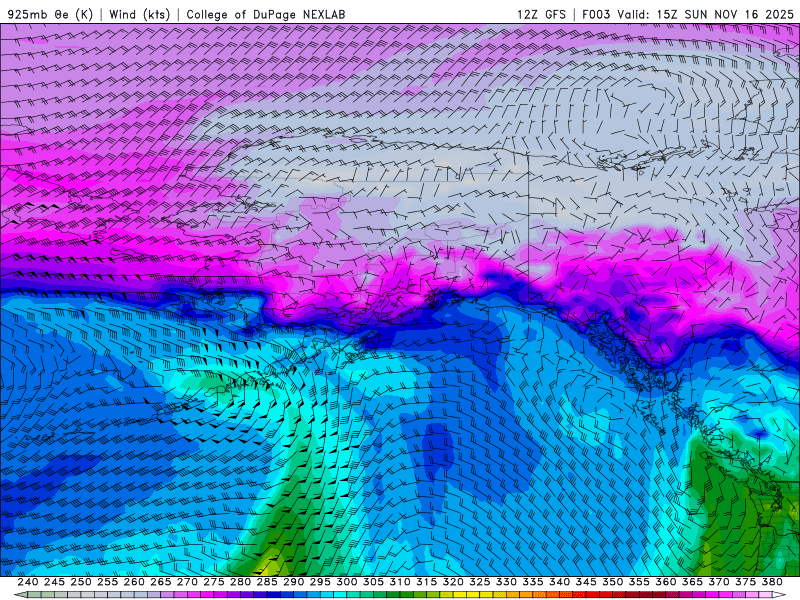Image resolution: width=800 pixels, height=600 pixels.
Task: Click the 245 colorbar scale label
Action: pyautogui.click(x=54, y=582)
